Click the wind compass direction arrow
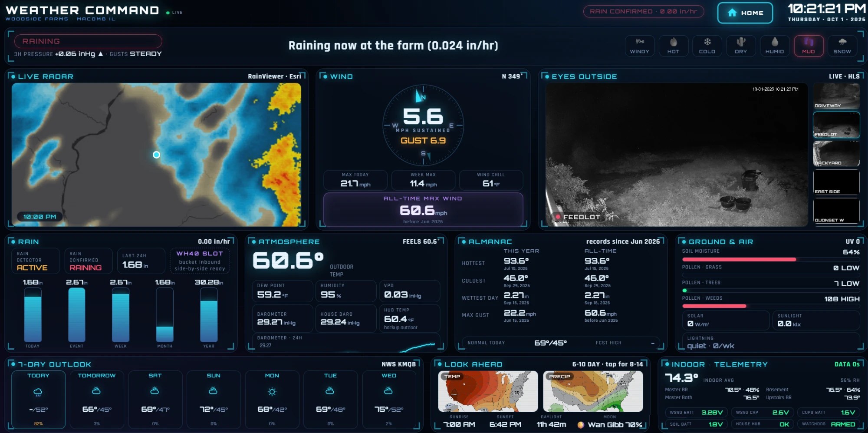The width and height of the screenshot is (868, 433). (420, 96)
